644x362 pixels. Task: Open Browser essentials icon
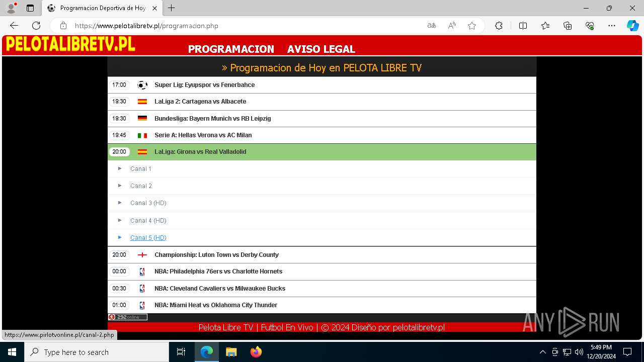590,26
